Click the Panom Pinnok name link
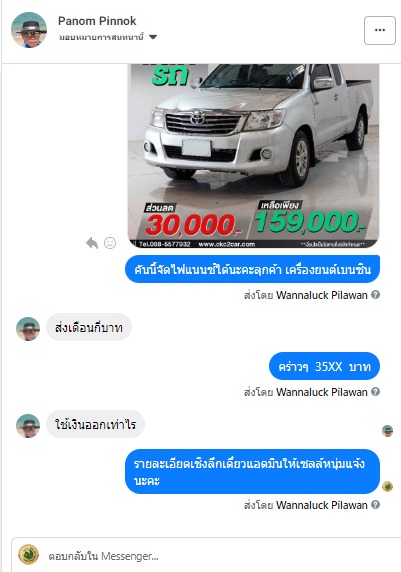The image size is (401, 572). (97, 21)
